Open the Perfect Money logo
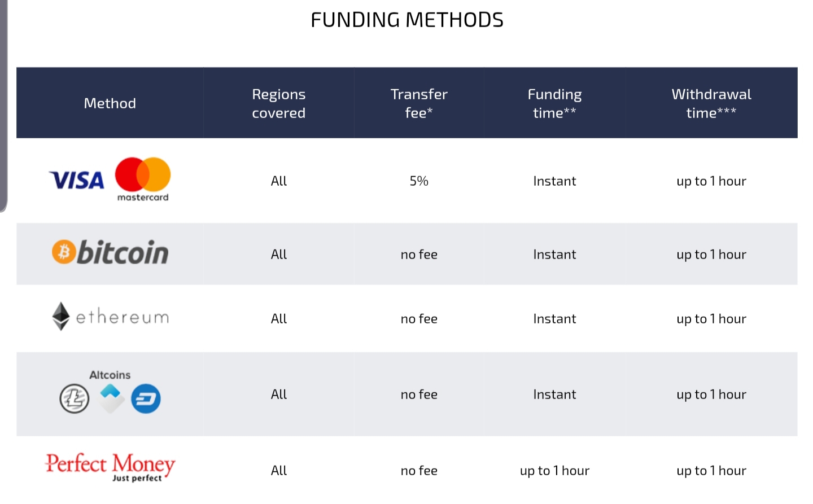The image size is (813, 504). [110, 467]
